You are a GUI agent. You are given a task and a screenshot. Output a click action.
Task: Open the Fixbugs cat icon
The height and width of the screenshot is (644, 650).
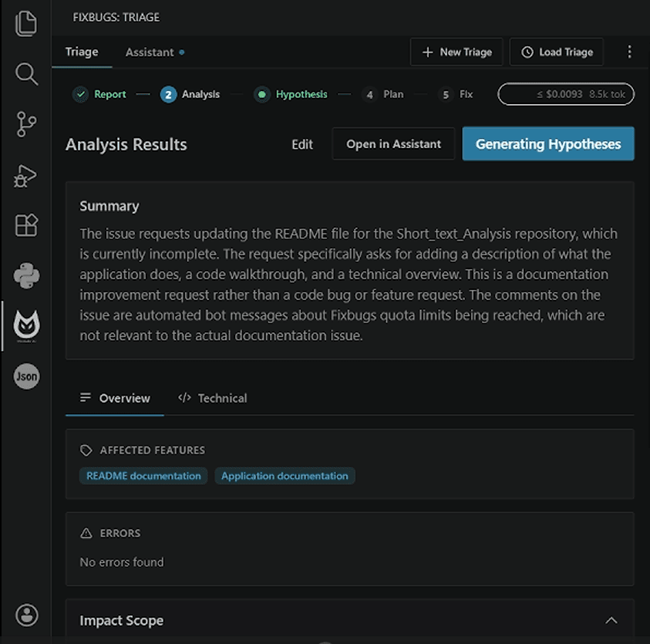coord(26,326)
